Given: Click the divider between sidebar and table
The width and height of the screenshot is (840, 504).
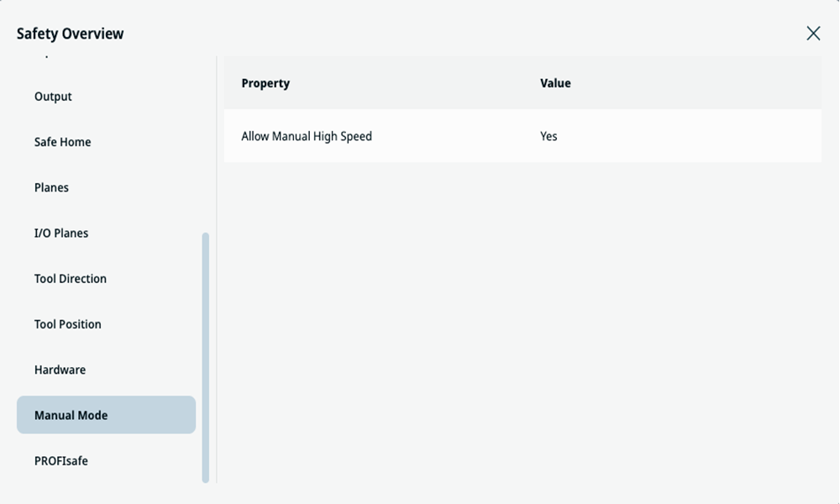Looking at the screenshot, I should pos(217,270).
